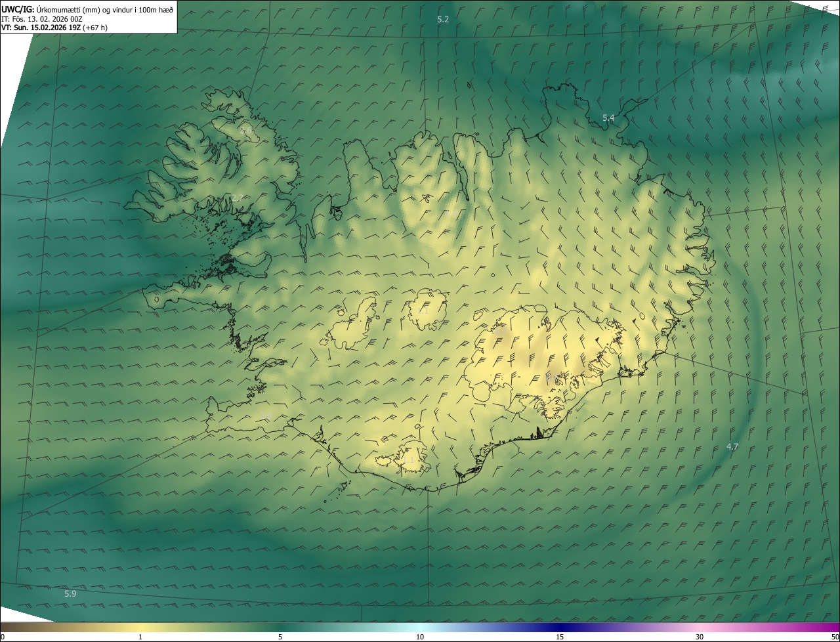Click the initial time line 'IT: Fös. 13. 02. 2026 00Z'

point(41,19)
